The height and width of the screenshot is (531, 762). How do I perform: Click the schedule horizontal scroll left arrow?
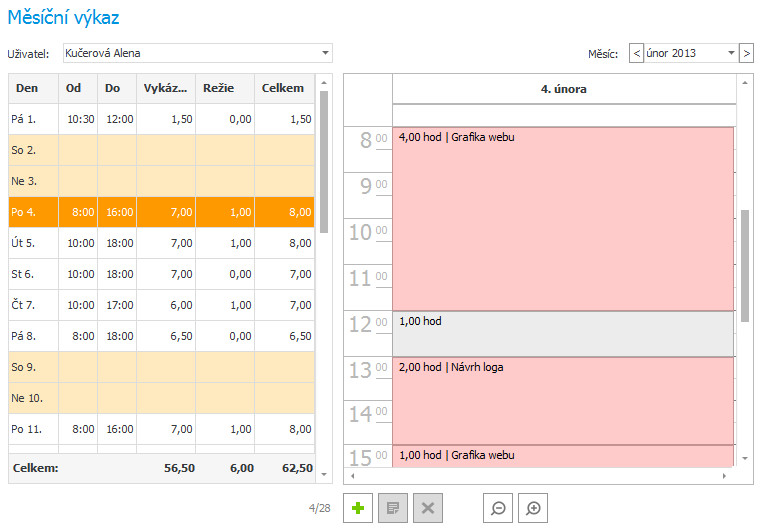(x=353, y=476)
